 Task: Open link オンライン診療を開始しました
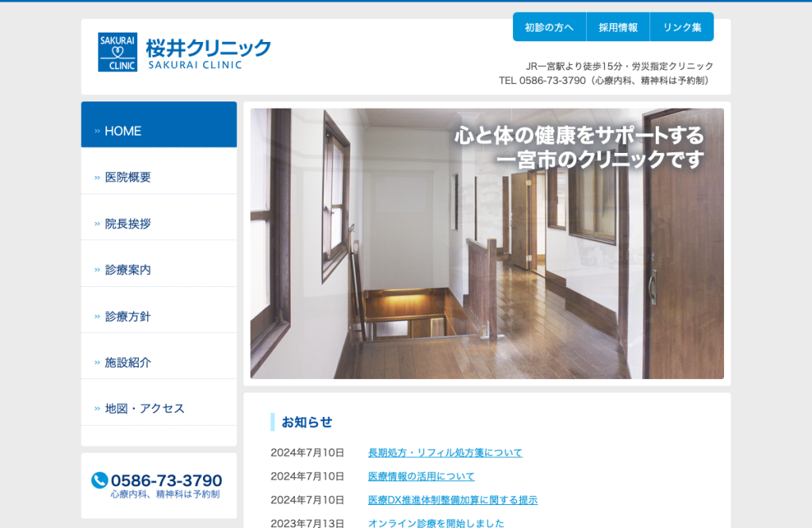point(436,522)
